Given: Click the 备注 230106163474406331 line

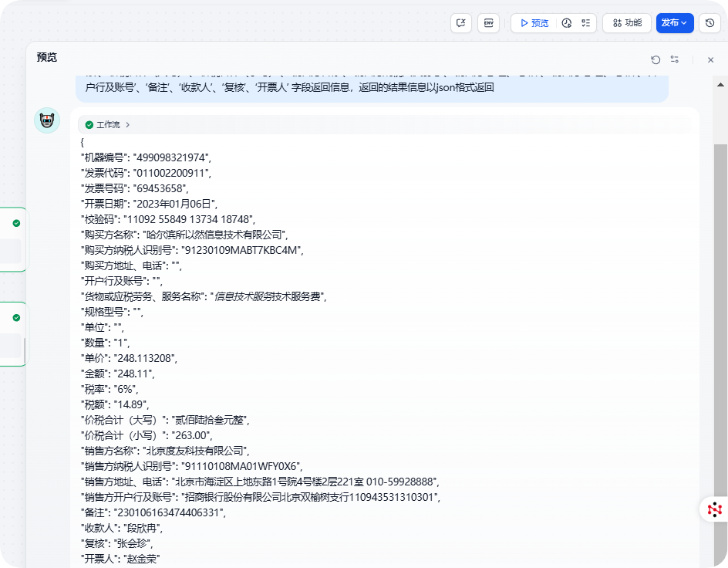Looking at the screenshot, I should click(153, 512).
